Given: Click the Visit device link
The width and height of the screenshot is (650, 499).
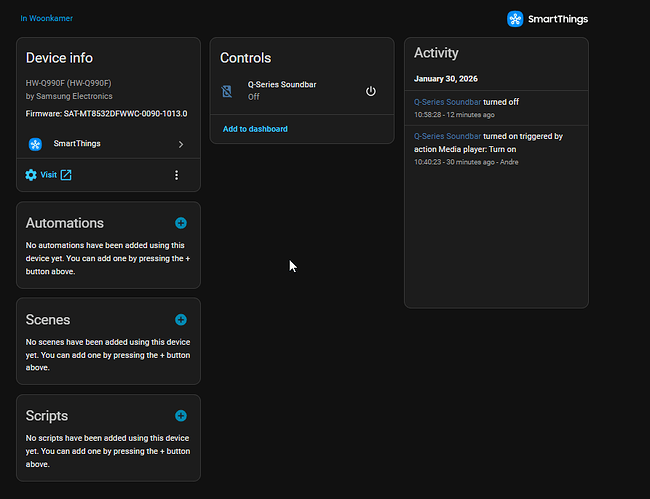Looking at the screenshot, I should (48, 175).
